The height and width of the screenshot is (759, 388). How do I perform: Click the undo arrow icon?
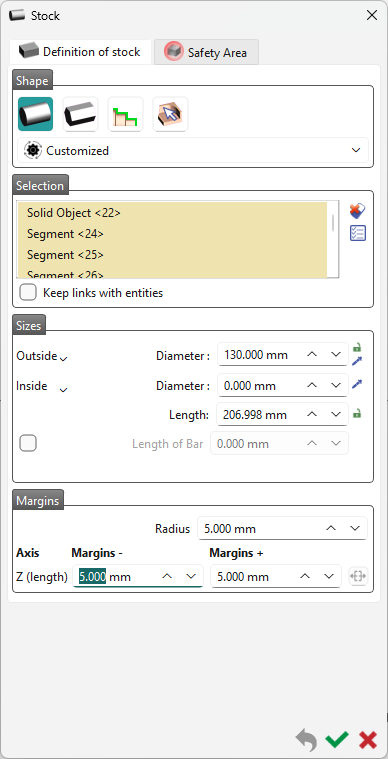(x=307, y=740)
